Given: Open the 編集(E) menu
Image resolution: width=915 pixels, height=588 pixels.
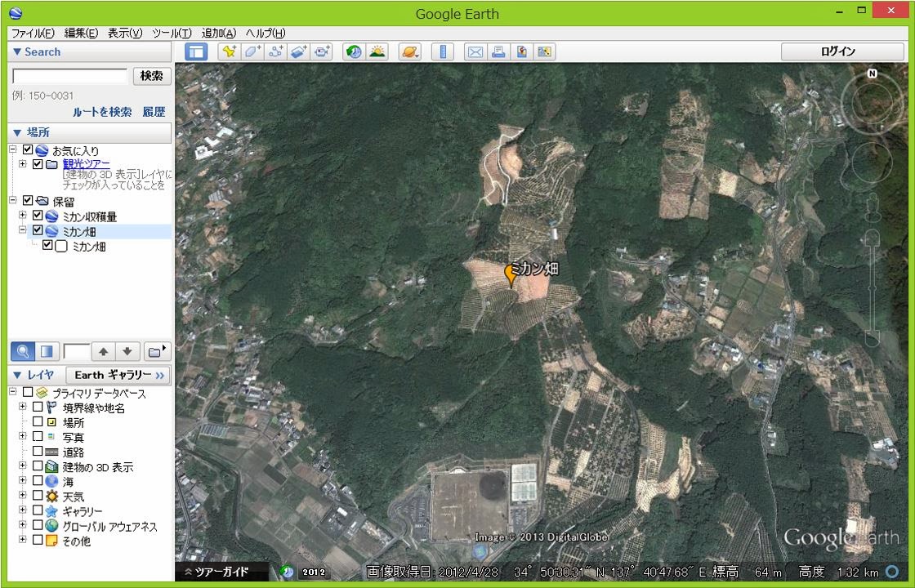Looking at the screenshot, I should pyautogui.click(x=81, y=33).
